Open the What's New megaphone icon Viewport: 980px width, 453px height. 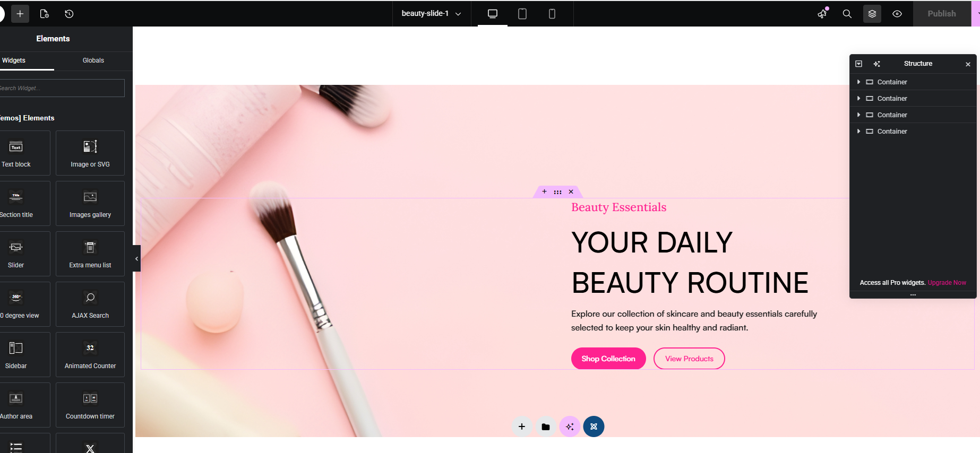click(822, 14)
